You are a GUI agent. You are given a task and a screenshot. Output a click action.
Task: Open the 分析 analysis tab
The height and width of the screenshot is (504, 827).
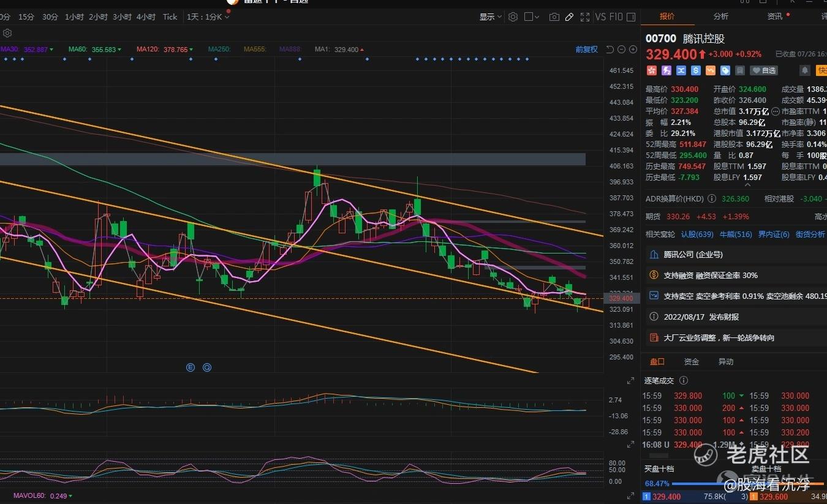click(721, 17)
